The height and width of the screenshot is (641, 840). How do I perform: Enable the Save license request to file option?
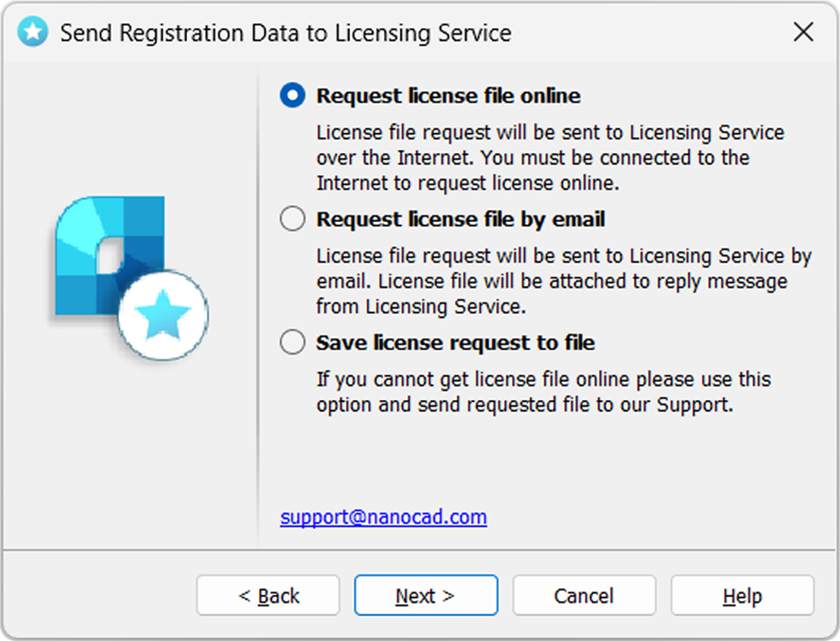(x=292, y=342)
